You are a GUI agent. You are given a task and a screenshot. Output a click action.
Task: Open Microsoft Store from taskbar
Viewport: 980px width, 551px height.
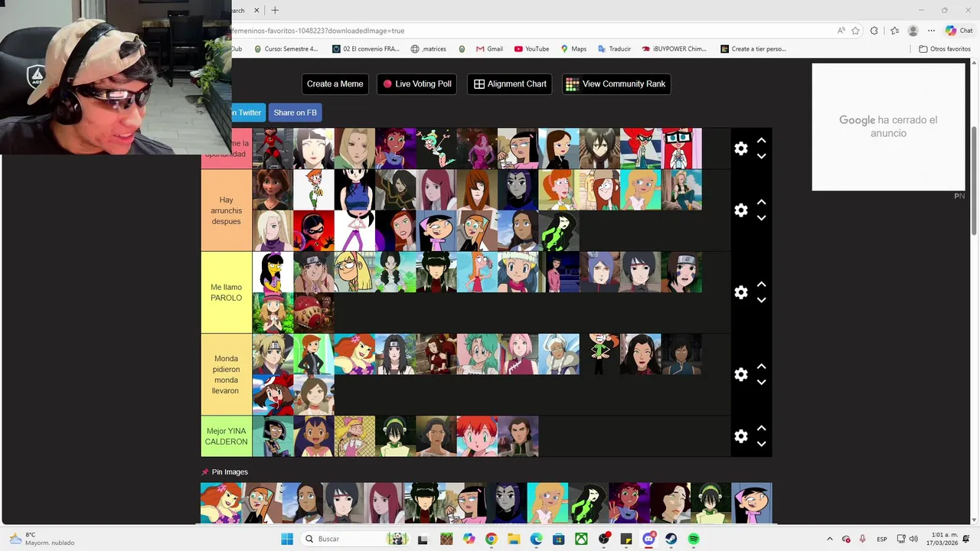pyautogui.click(x=559, y=539)
